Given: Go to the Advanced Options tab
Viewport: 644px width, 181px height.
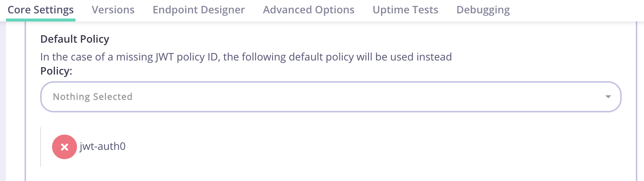Looking at the screenshot, I should click(309, 10).
